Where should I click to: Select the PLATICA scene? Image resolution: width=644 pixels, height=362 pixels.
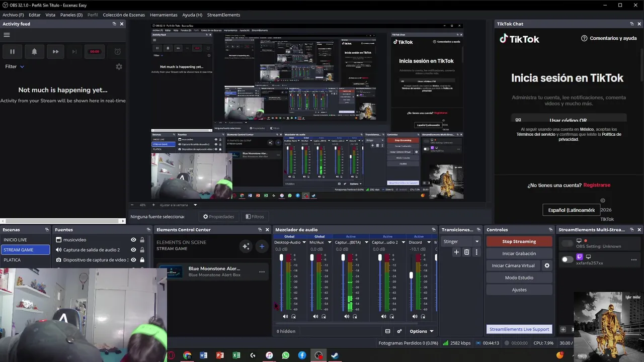(25, 260)
